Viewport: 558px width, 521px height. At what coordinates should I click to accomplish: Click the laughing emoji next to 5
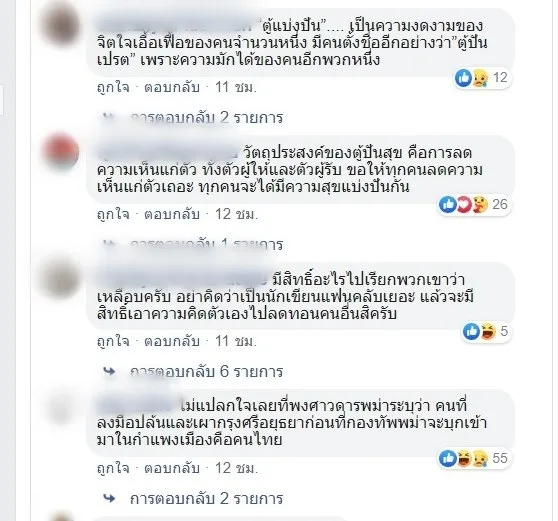pyautogui.click(x=488, y=332)
